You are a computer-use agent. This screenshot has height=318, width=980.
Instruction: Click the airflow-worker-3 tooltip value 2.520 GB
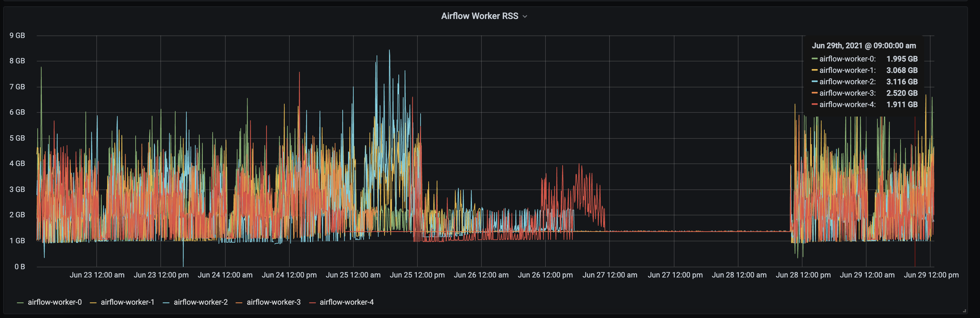[902, 93]
